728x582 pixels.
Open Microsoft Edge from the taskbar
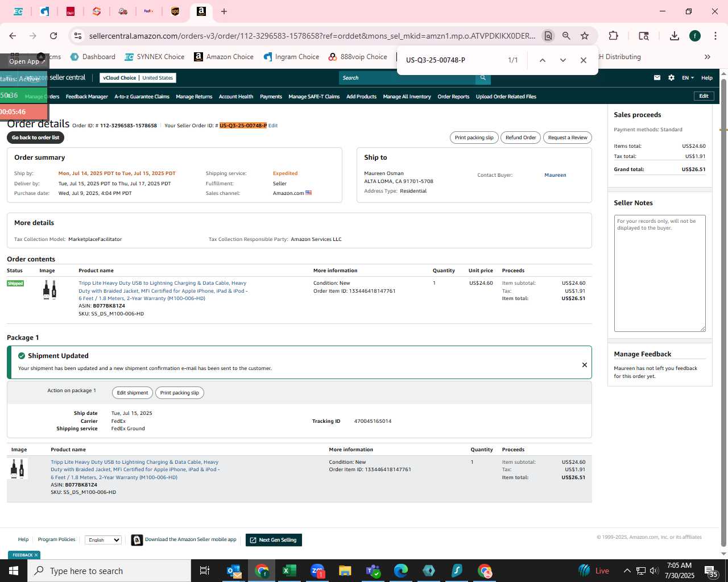tap(401, 571)
